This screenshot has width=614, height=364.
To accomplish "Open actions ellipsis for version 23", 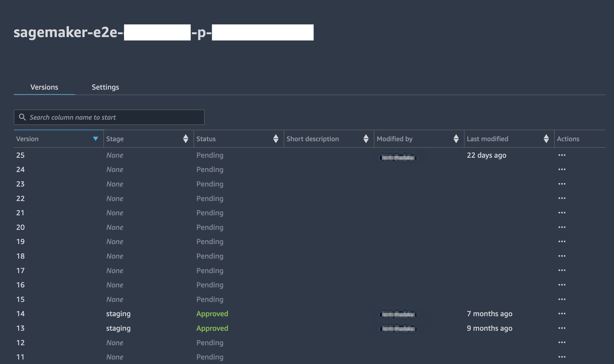I will [x=562, y=184].
